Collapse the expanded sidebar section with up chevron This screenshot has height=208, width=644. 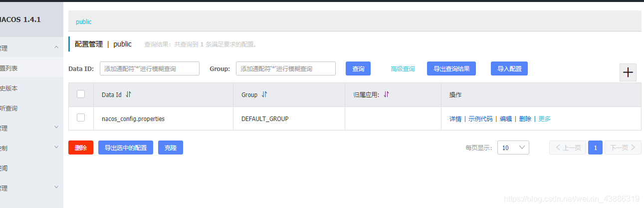tap(56, 47)
